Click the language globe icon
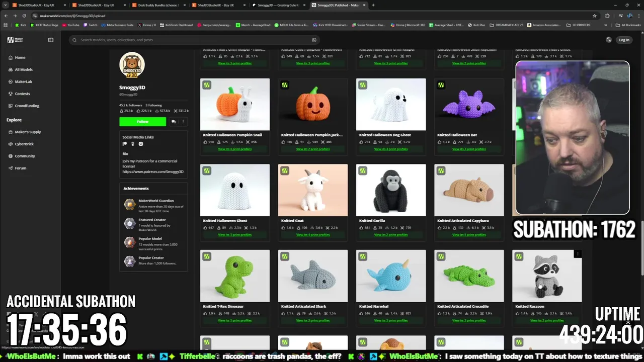 609,40
